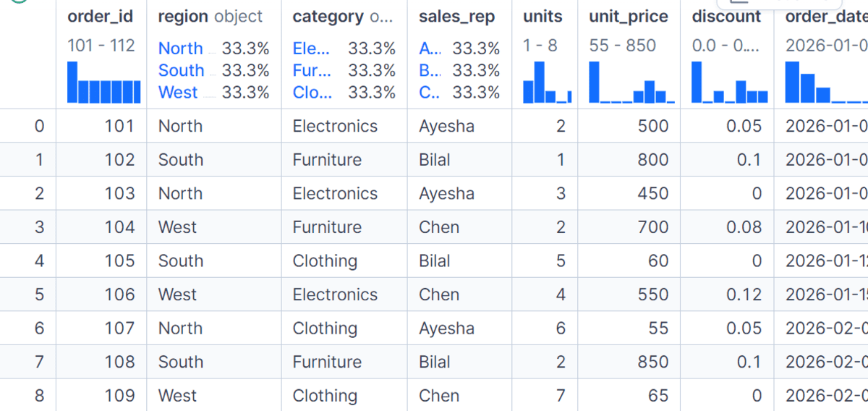Click the discount column header
The image size is (868, 411).
726,17
